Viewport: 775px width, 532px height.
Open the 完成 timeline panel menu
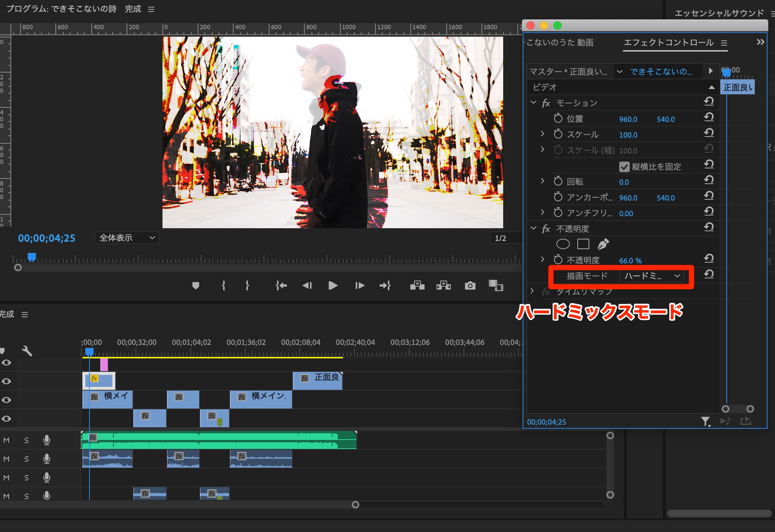25,315
